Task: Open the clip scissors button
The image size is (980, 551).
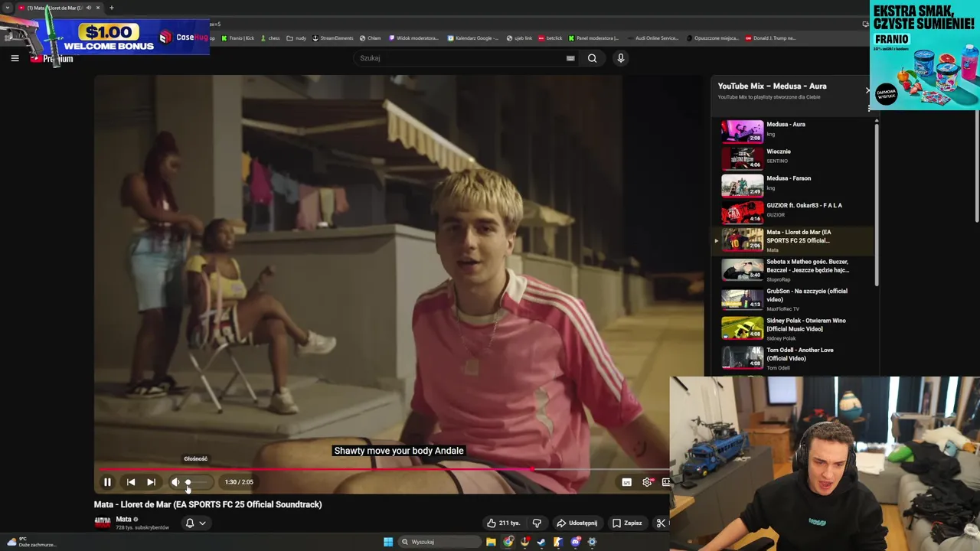Action: coord(661,523)
